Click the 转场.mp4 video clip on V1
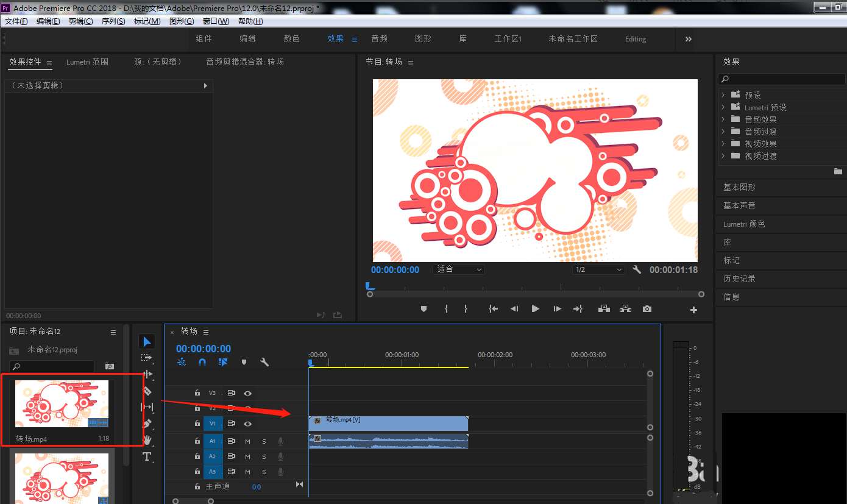The height and width of the screenshot is (504, 847). coord(390,423)
